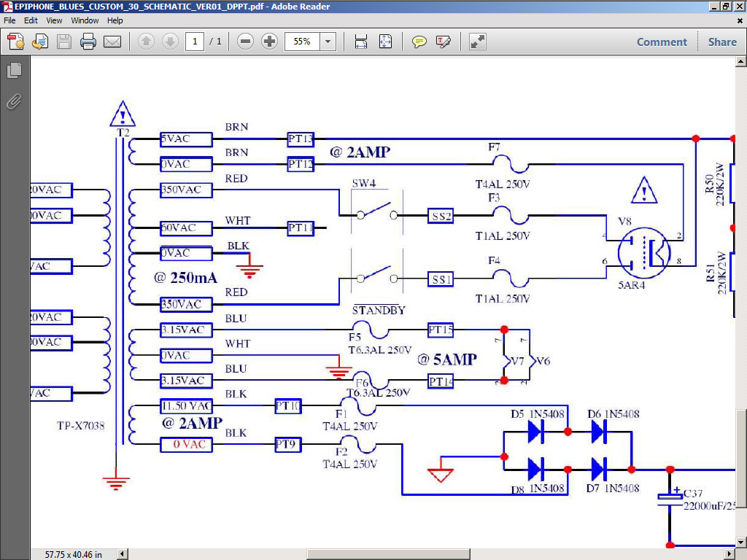Zoom out with the minus button

(x=246, y=42)
